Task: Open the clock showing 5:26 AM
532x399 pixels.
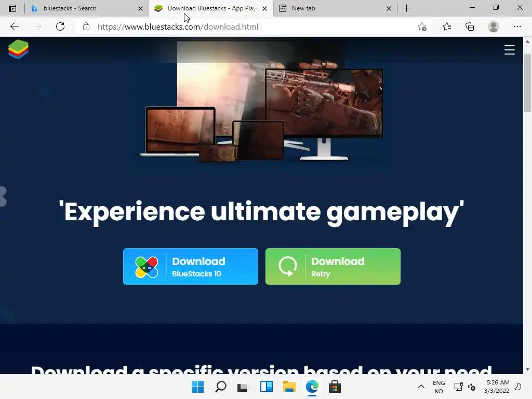Action: pos(497,387)
